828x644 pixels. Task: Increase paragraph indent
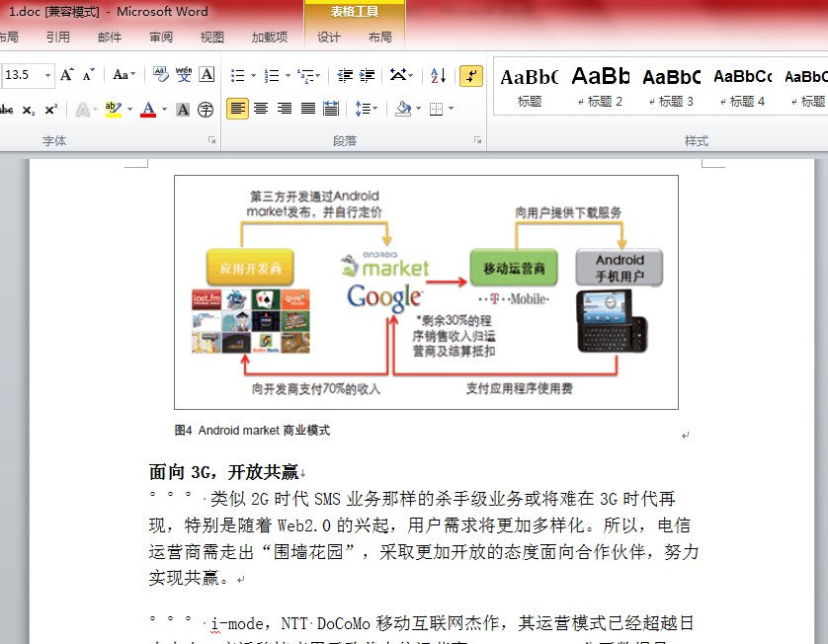(367, 76)
